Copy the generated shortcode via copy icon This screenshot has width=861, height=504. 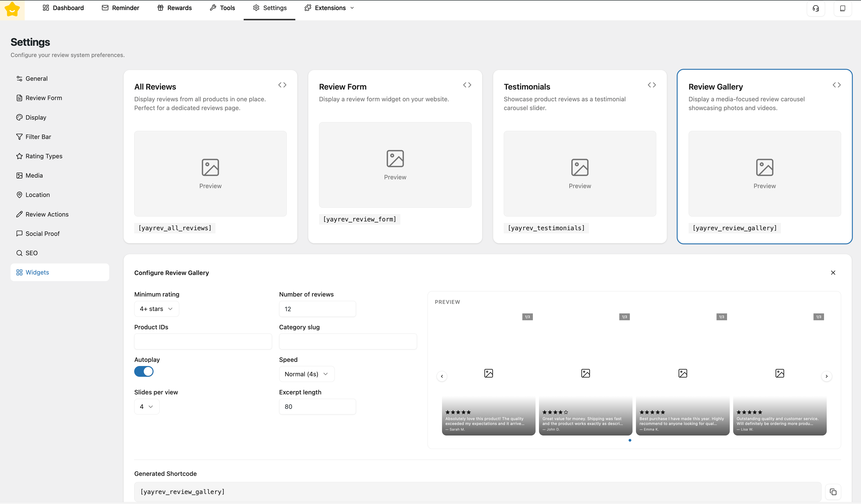tap(833, 492)
